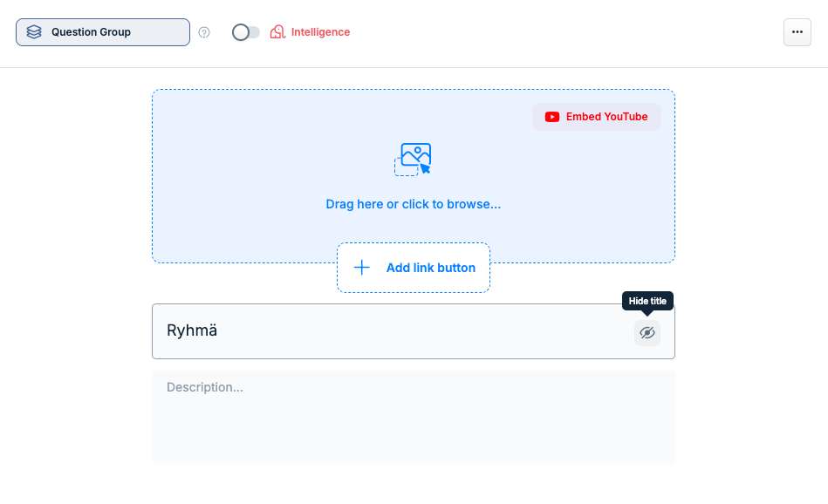Image resolution: width=828 pixels, height=504 pixels.
Task: Click the plus icon in Add link button
Action: point(362,268)
